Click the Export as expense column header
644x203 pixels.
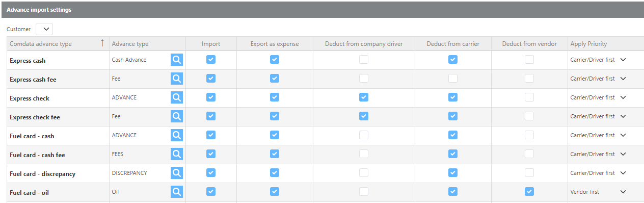point(275,44)
